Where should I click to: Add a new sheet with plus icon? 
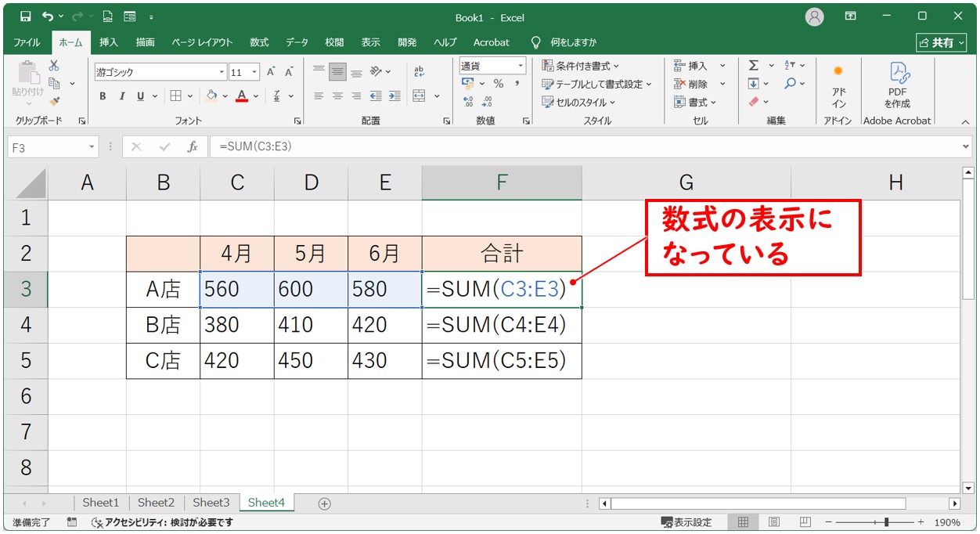324,503
